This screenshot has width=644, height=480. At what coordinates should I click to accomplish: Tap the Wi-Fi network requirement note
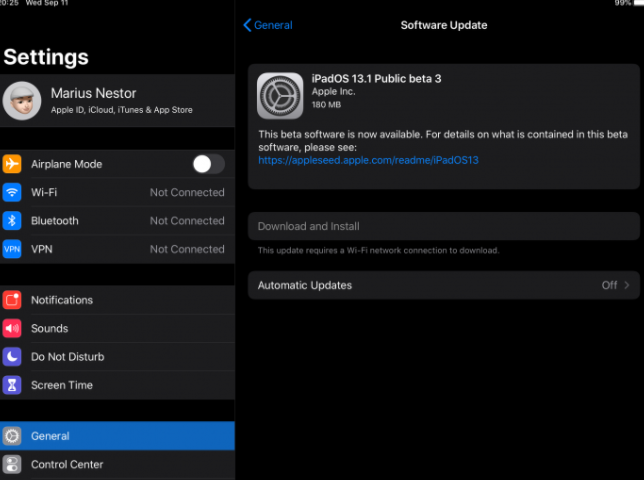coord(378,250)
